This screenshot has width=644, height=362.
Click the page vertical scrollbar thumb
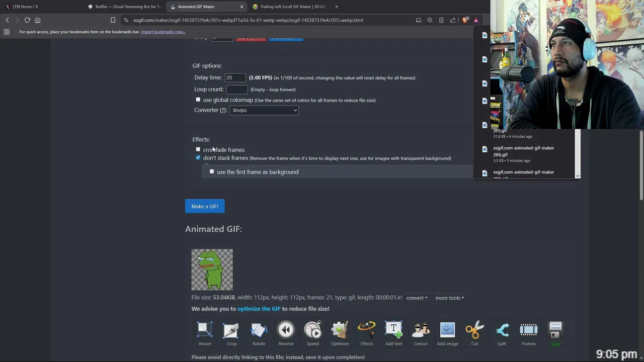[641, 166]
